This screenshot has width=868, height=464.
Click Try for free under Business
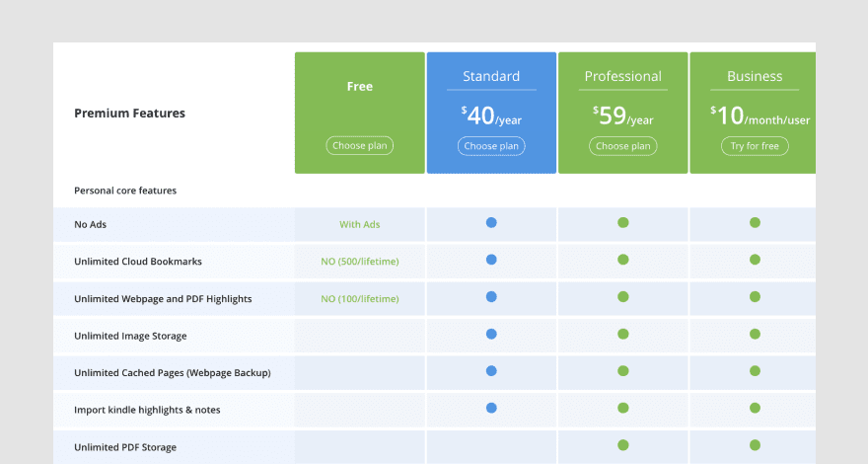tap(755, 146)
